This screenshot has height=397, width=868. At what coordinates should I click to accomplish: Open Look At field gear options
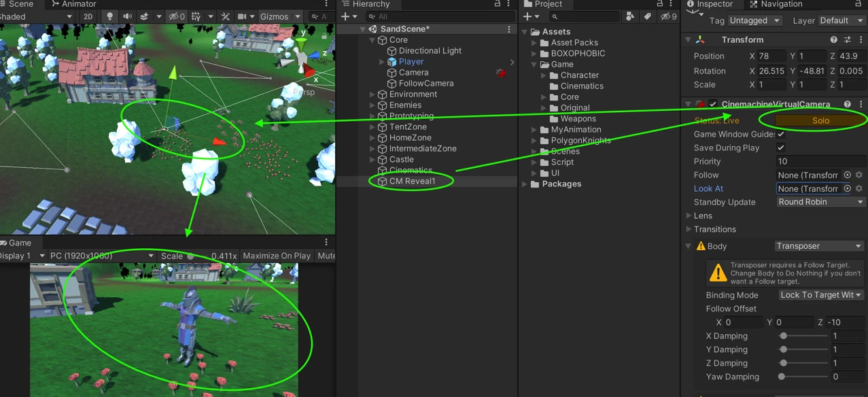859,188
